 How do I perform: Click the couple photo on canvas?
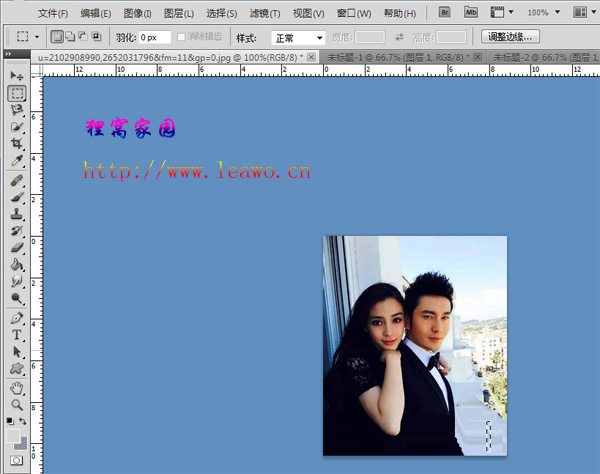tap(415, 346)
